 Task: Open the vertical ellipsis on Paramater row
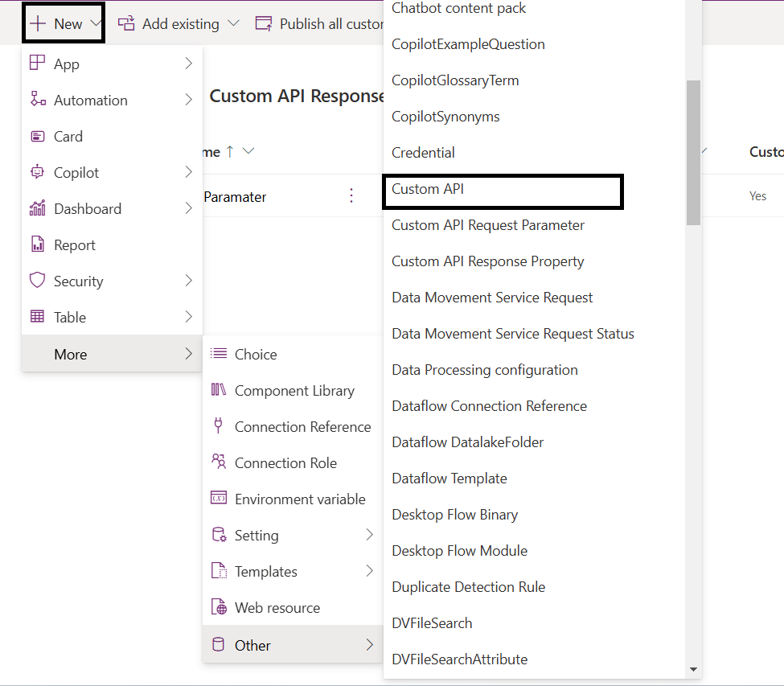click(351, 195)
